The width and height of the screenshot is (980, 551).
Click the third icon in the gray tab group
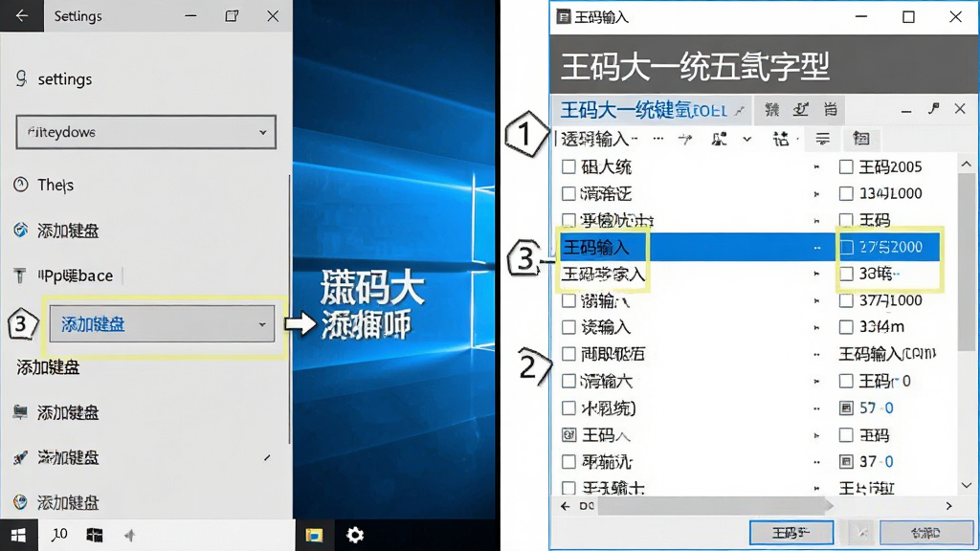click(830, 110)
